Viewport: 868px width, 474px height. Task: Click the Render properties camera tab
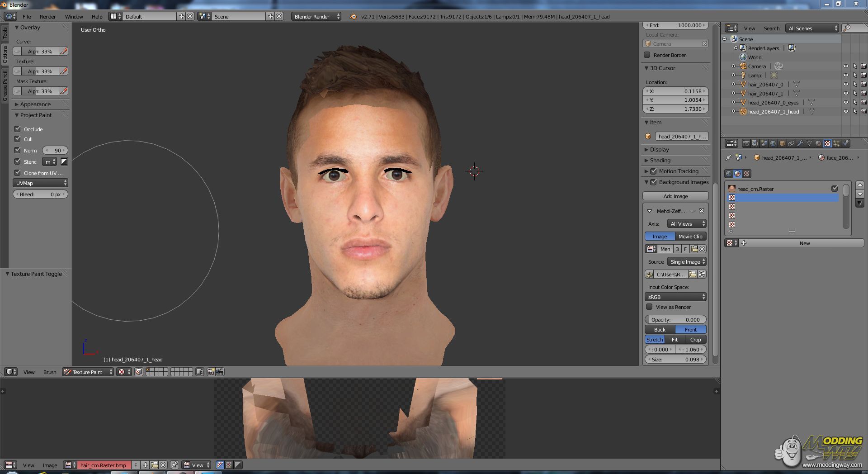[x=746, y=143]
